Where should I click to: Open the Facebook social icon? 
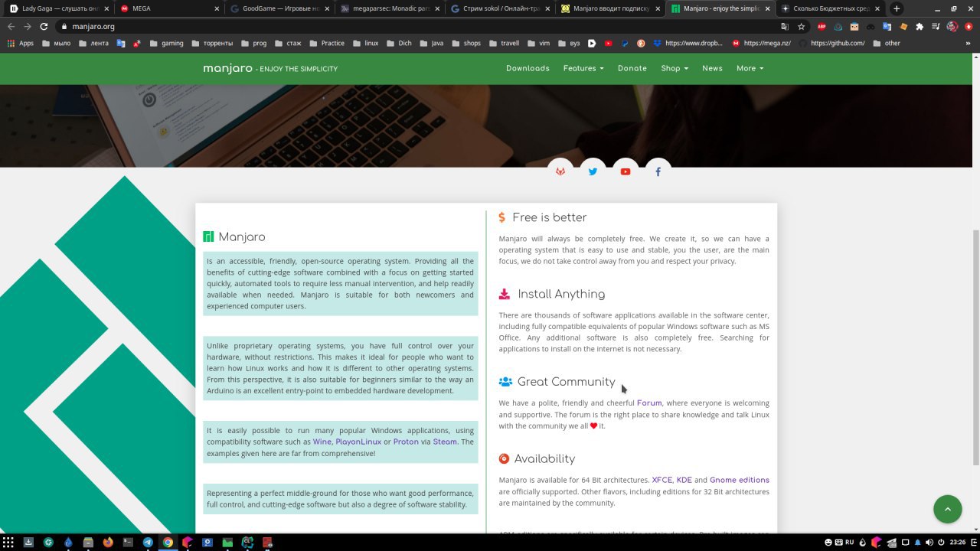[658, 171]
